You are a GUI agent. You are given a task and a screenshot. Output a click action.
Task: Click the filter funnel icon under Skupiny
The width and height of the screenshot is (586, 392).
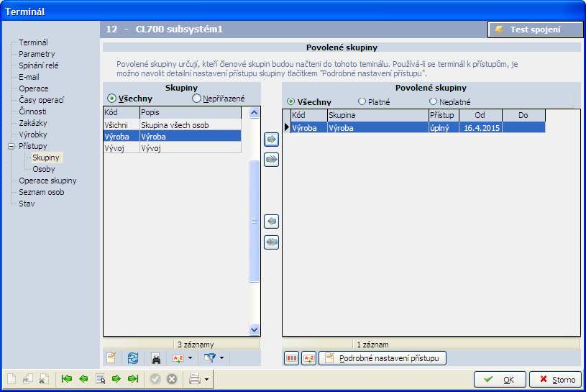click(x=210, y=358)
